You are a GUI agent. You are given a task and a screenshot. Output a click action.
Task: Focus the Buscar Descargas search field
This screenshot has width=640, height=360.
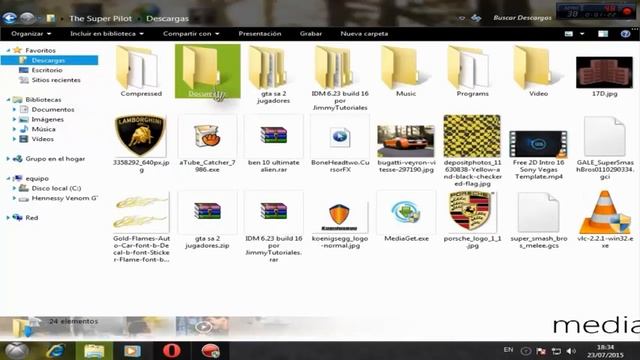(x=522, y=18)
